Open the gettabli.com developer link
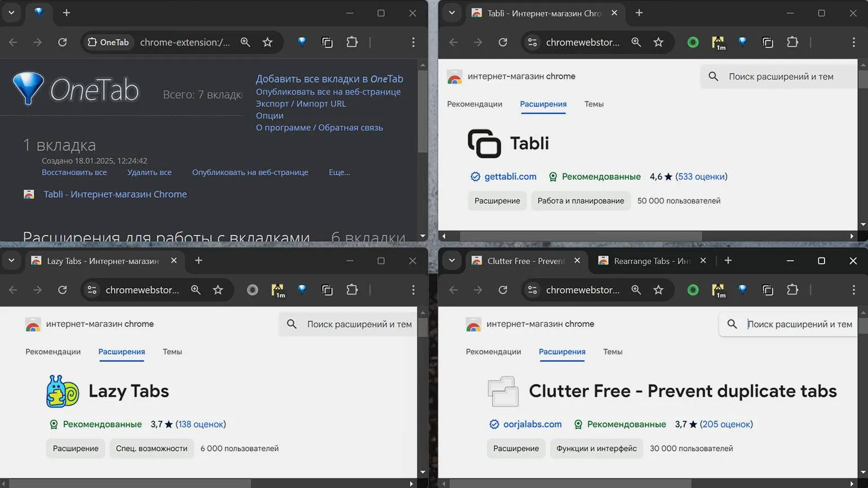Viewport: 868px width, 488px height. click(511, 176)
